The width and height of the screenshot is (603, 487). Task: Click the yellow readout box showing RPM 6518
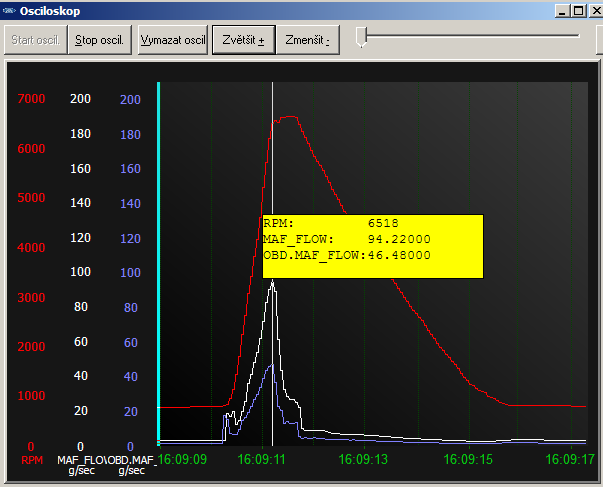(x=372, y=246)
